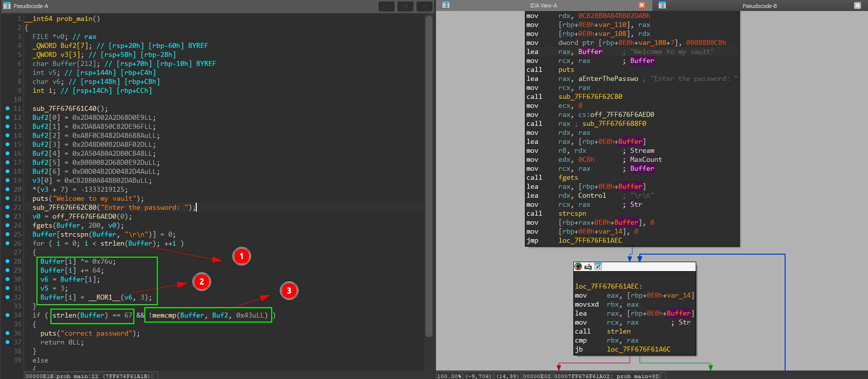Click aEnterThePasswo operand in disassembly
Screen dimensions: 868x379
[608, 79]
